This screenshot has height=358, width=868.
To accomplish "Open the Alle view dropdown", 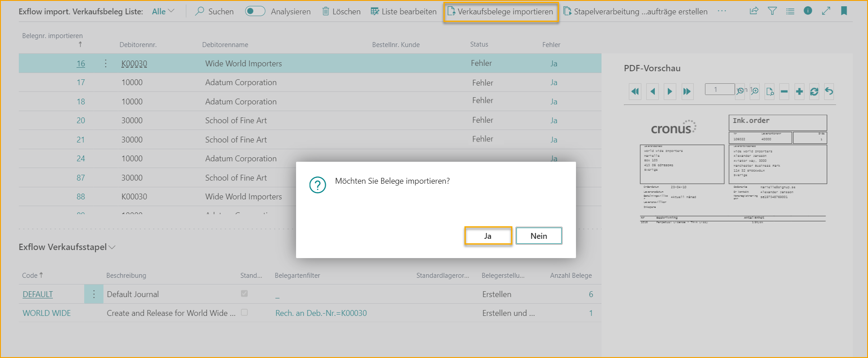I will click(x=163, y=12).
